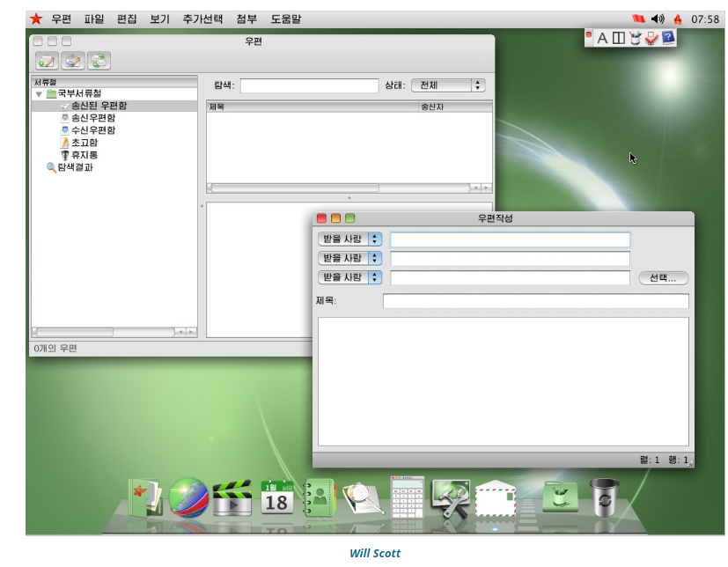Click the 제목 subject input field
The width and height of the screenshot is (728, 567).
point(535,301)
